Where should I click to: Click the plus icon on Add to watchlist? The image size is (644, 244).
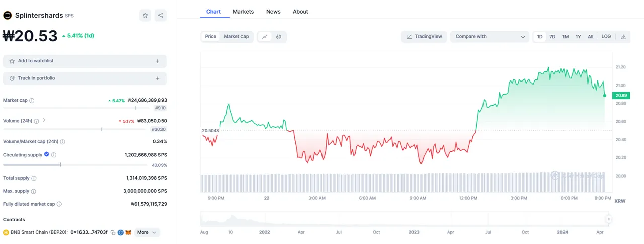pos(157,61)
